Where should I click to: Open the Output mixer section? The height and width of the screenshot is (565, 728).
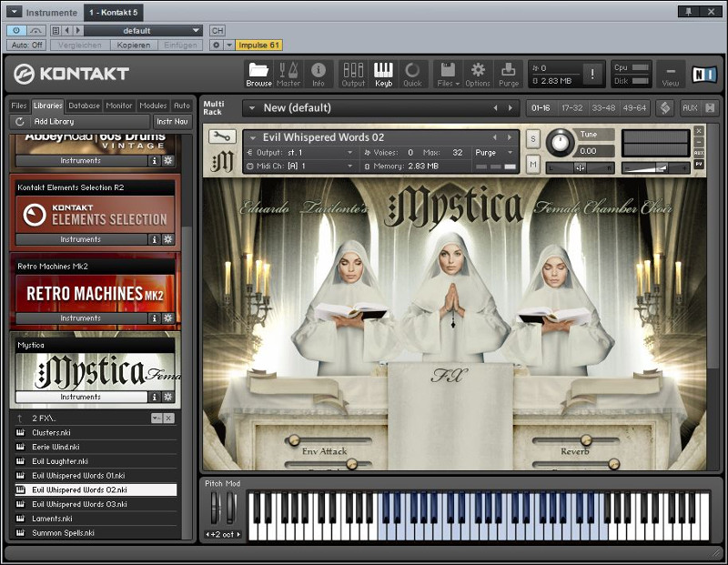coord(353,74)
